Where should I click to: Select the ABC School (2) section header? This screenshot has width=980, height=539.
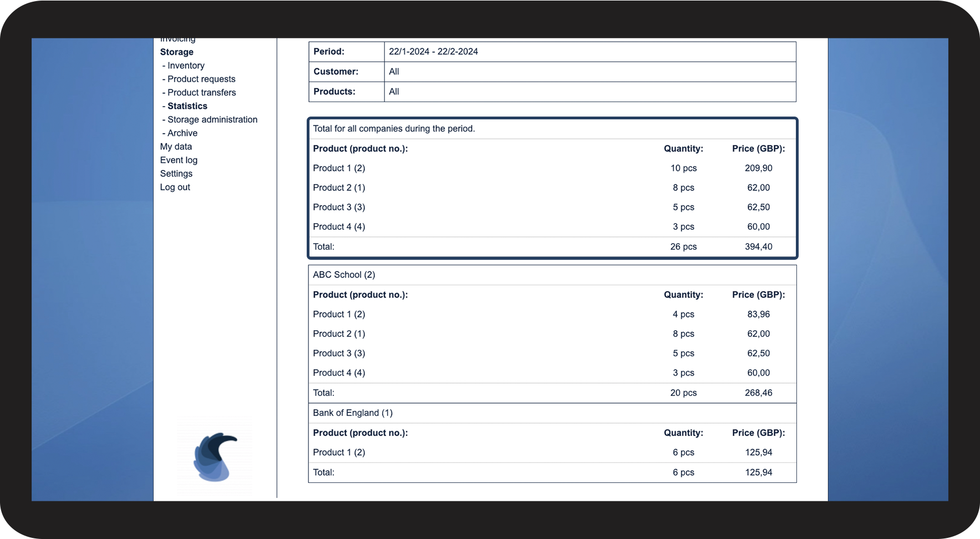pyautogui.click(x=344, y=275)
